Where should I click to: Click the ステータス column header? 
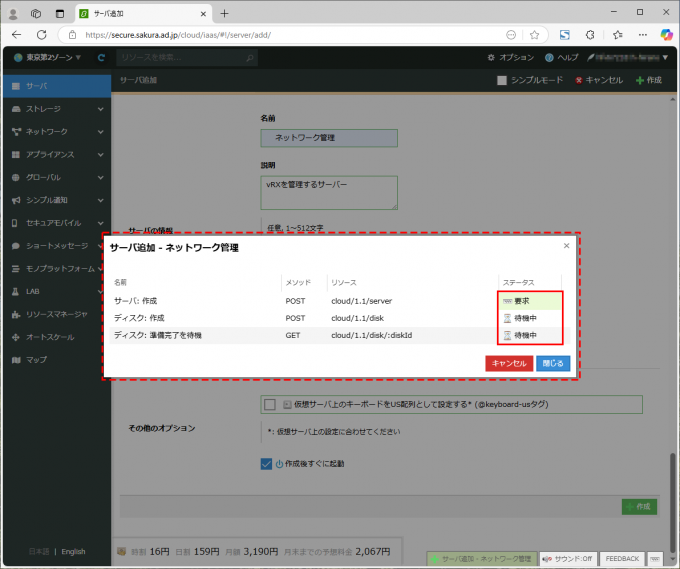click(x=519, y=283)
